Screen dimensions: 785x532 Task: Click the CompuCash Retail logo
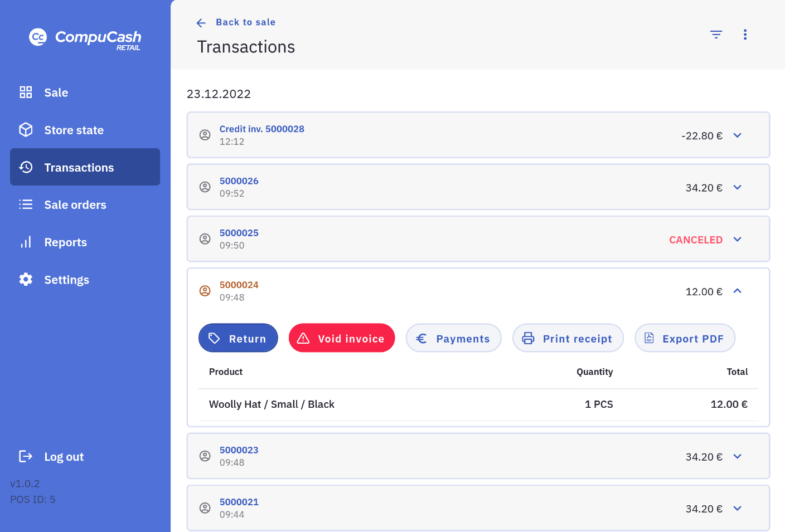pos(85,38)
